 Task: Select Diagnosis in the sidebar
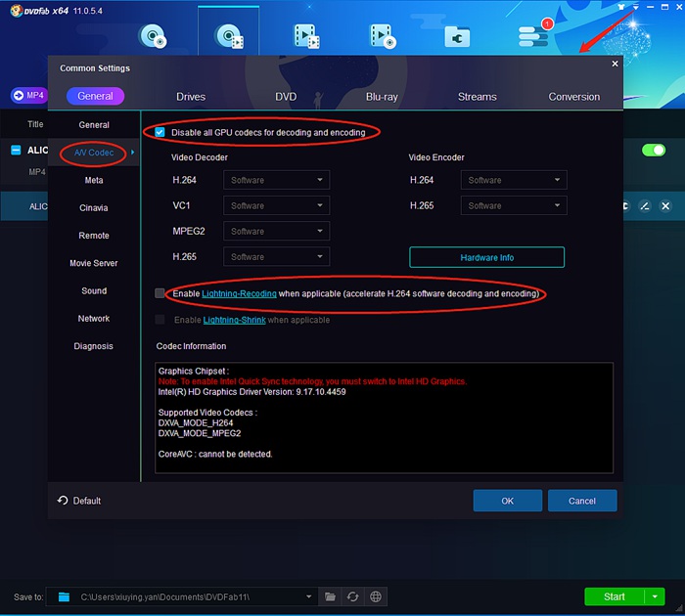pos(94,346)
